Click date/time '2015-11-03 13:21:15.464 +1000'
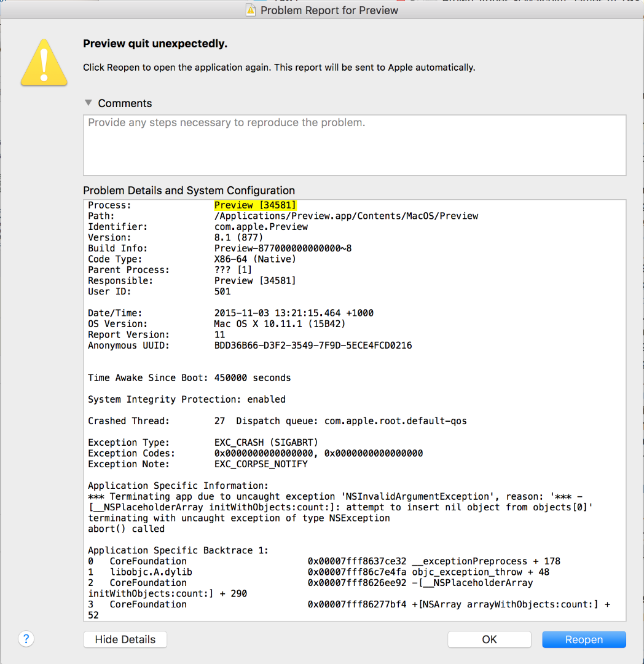This screenshot has width=644, height=664. pos(294,314)
